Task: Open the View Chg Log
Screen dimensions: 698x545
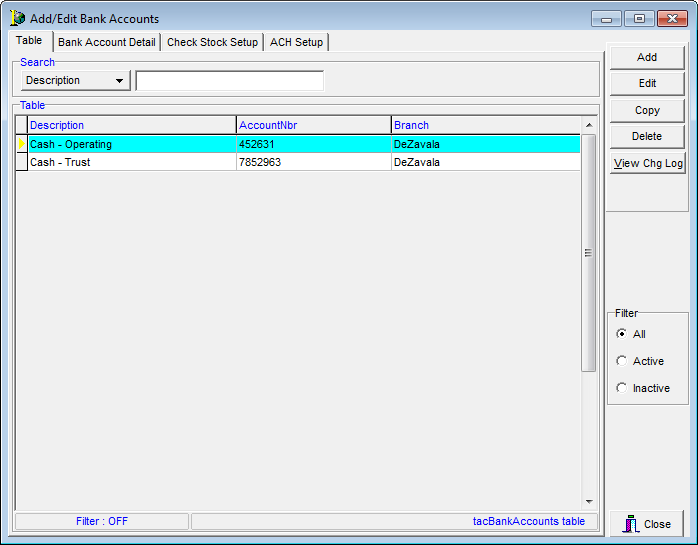Action: 647,163
